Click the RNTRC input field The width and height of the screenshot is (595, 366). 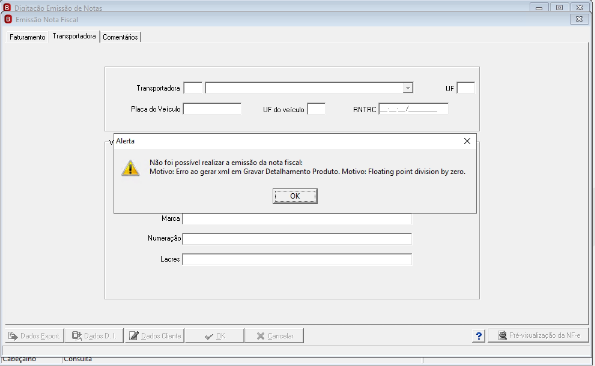(x=413, y=109)
